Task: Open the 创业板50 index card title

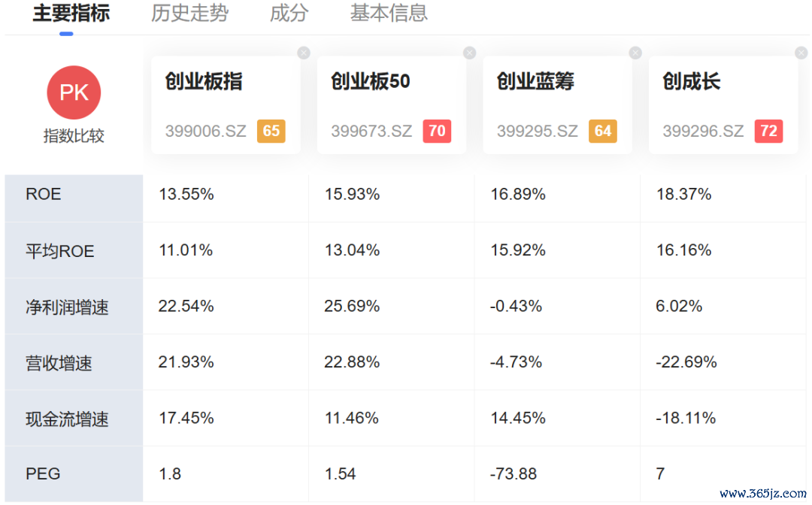Action: [370, 81]
